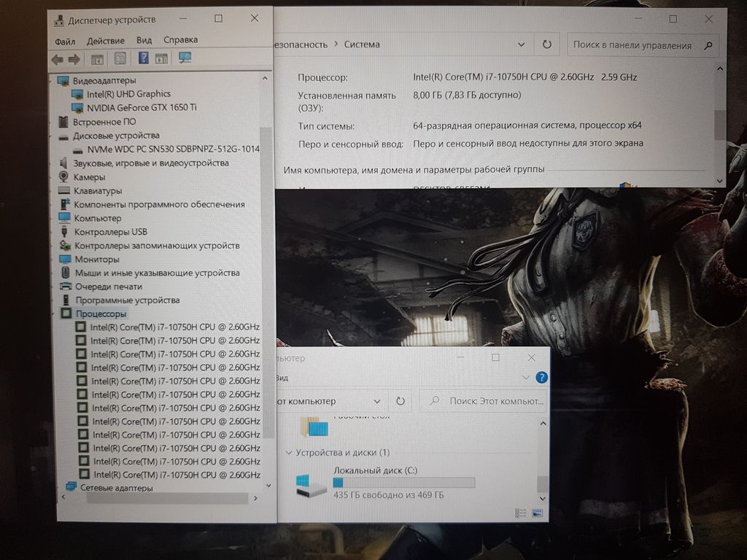Open the Explorer blue help question mark
The height and width of the screenshot is (560, 747).
(x=541, y=378)
